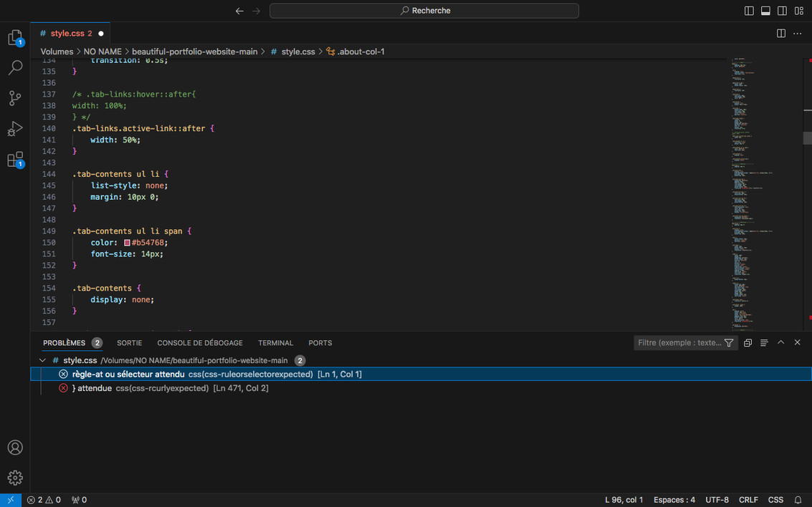Switch to the PROBLÈMES panel tab

tap(65, 343)
